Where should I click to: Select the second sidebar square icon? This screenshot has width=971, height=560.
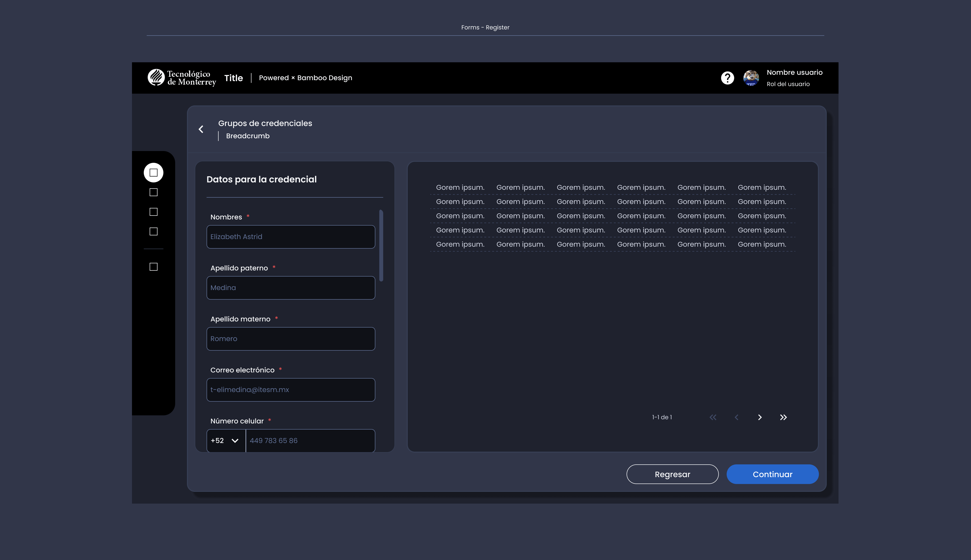154,192
